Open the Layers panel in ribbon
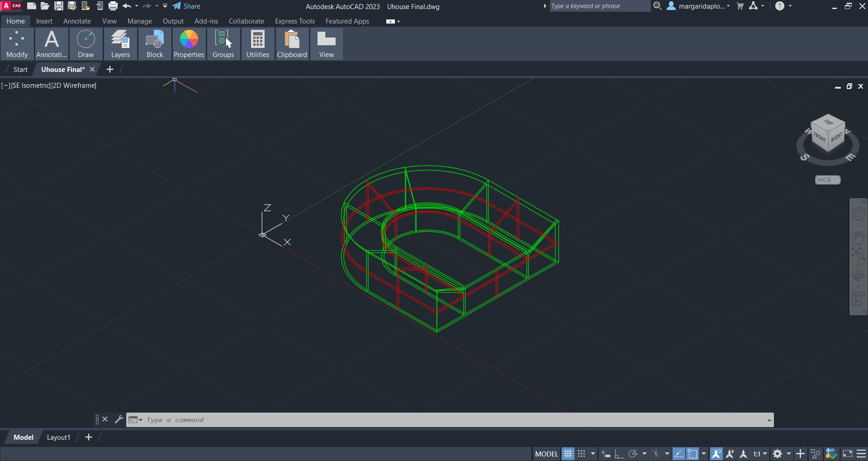Viewport: 868px width, 461px height. click(120, 44)
